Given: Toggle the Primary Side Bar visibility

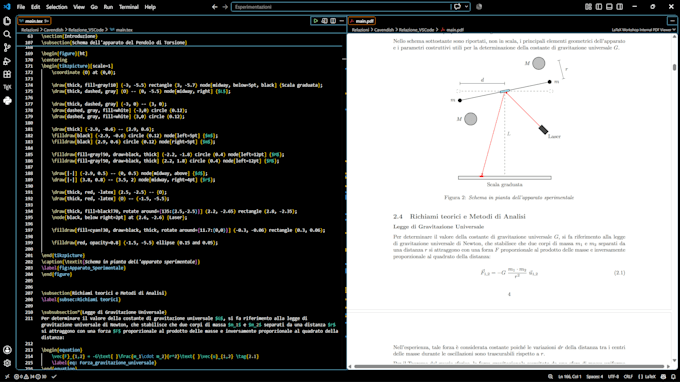Looking at the screenshot, I should pyautogui.click(x=598, y=7).
